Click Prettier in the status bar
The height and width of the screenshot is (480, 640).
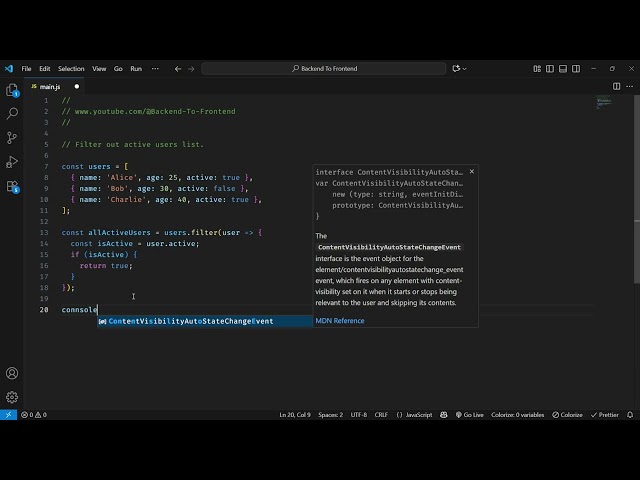[x=604, y=415]
